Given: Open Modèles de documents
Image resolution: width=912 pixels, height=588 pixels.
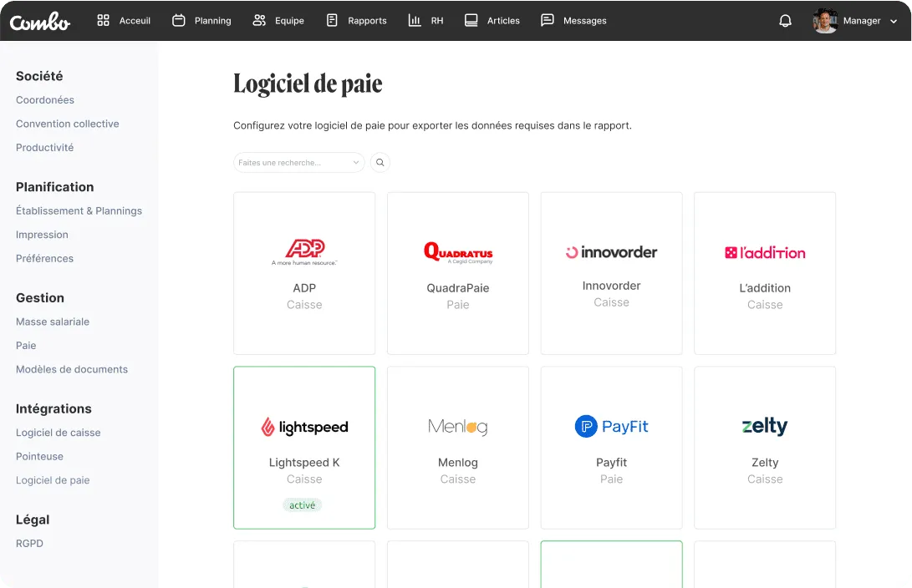Looking at the screenshot, I should [72, 369].
